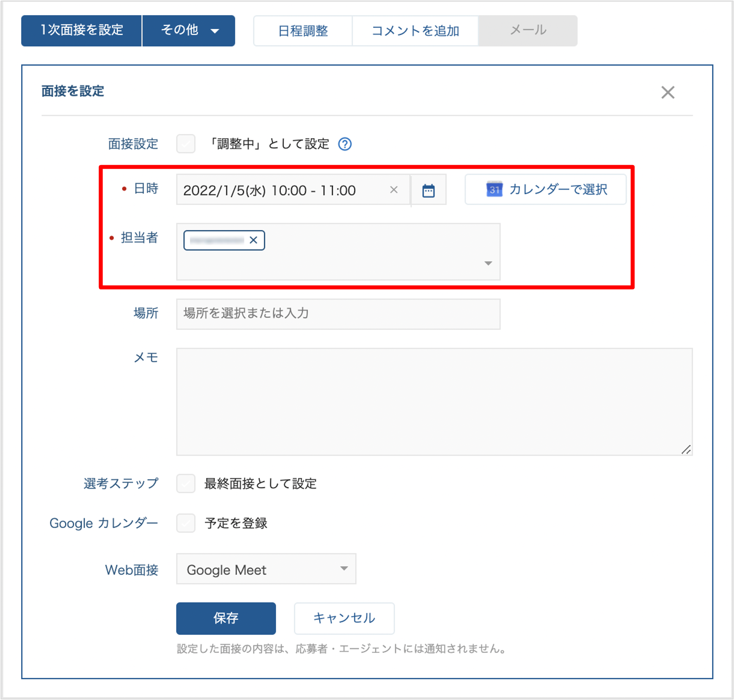Click into the メモ text area

coord(434,402)
